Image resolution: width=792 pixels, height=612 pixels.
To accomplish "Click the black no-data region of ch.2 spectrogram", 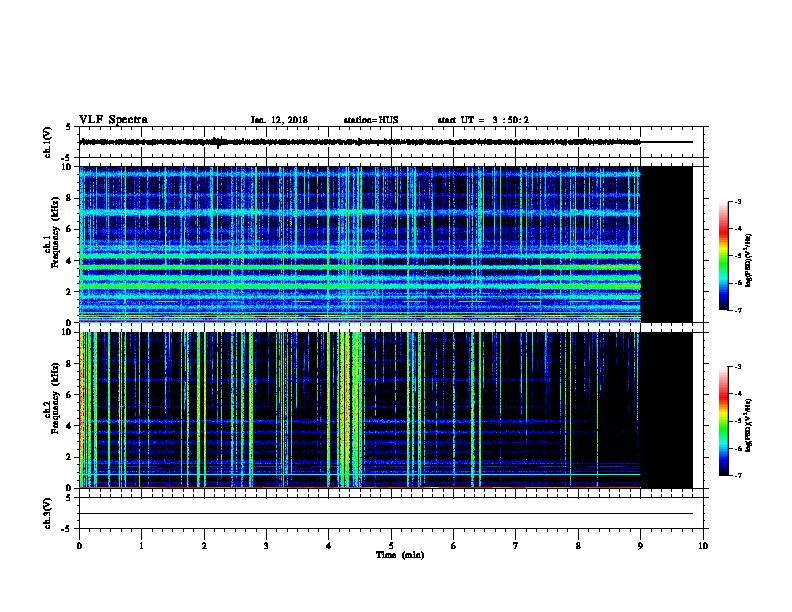I will (x=667, y=410).
